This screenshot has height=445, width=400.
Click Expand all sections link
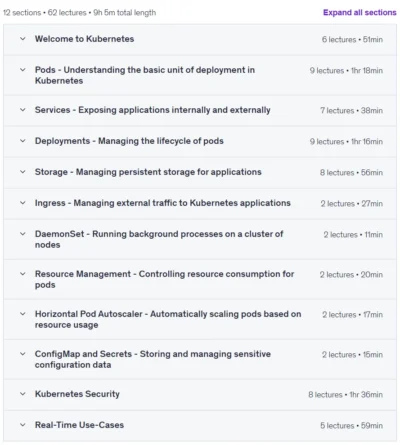(360, 12)
